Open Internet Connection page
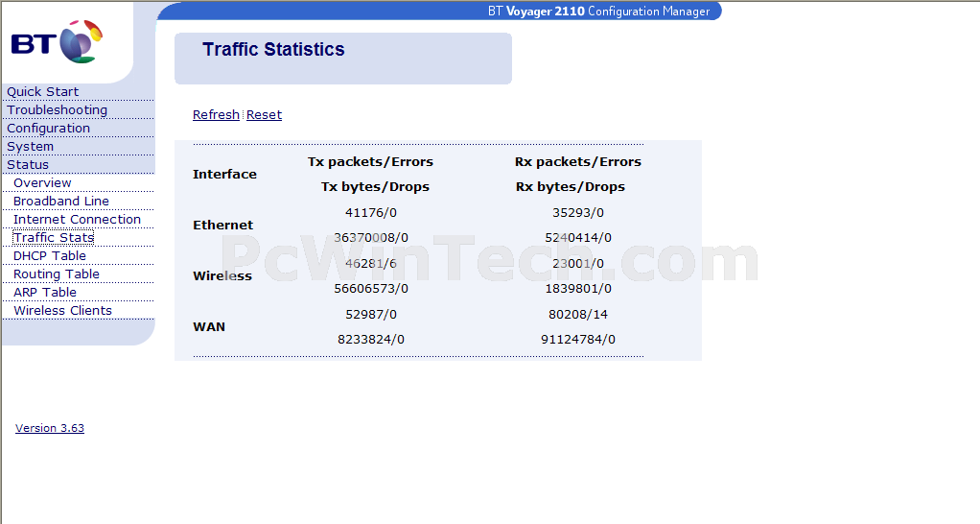Image resolution: width=980 pixels, height=524 pixels. (x=77, y=220)
